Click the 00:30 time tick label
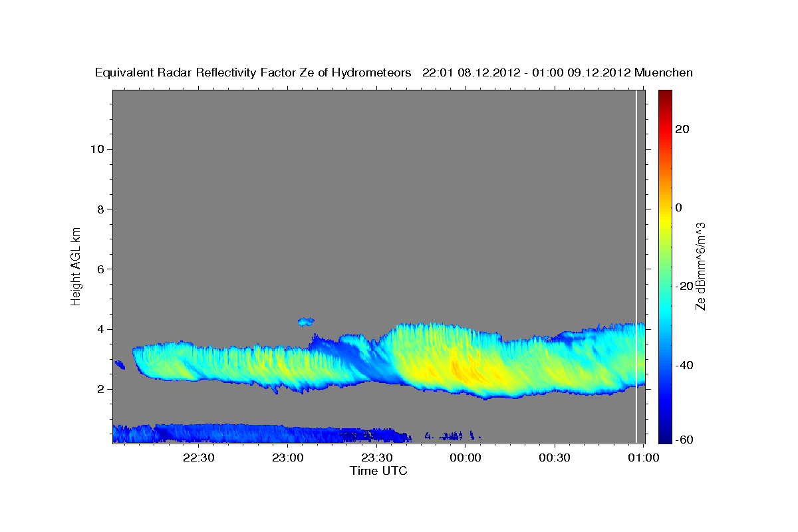Image resolution: width=798 pixels, height=532 pixels. [554, 458]
